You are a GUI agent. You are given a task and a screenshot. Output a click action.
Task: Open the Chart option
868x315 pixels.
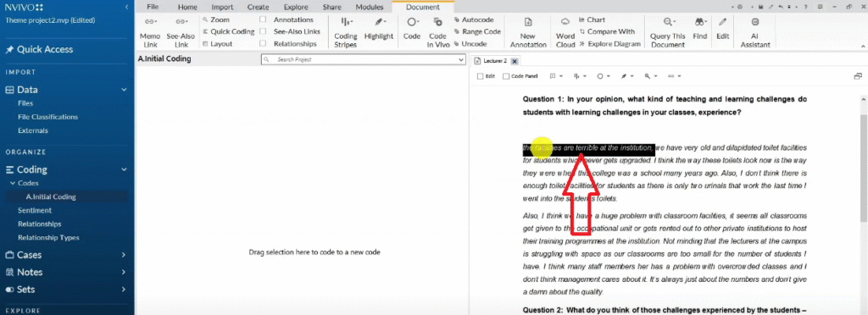tap(592, 19)
